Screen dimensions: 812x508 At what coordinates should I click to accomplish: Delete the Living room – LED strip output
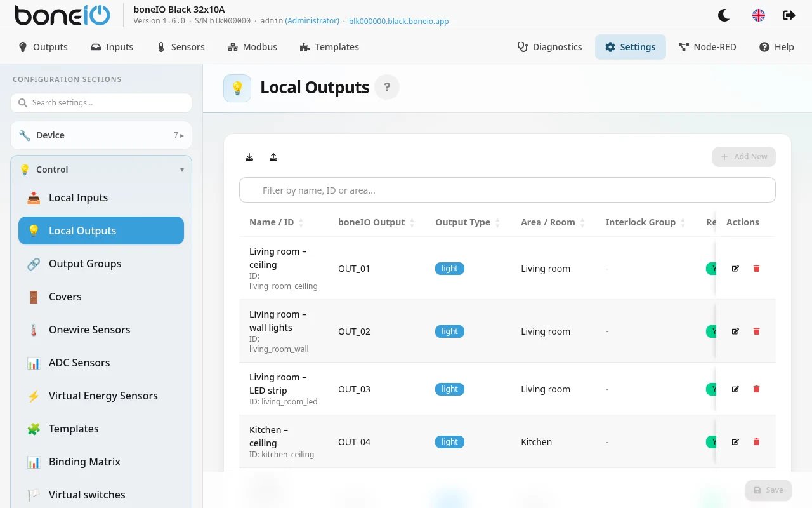pyautogui.click(x=756, y=389)
